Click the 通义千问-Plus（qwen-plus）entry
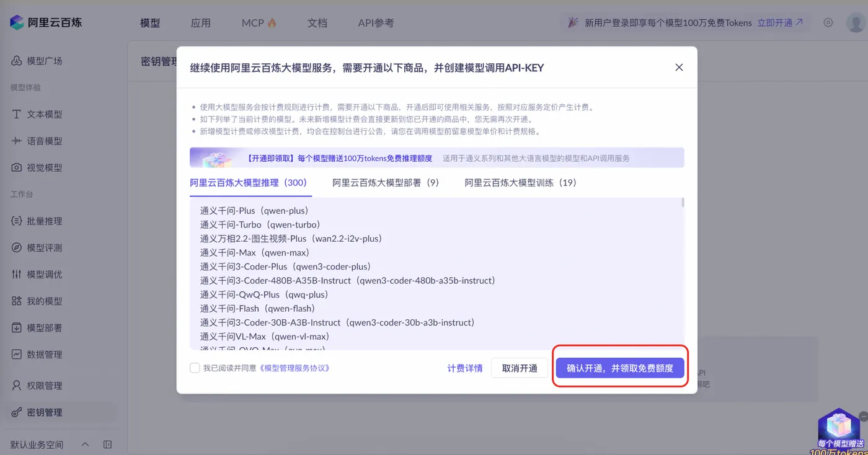The image size is (868, 455). 254,210
